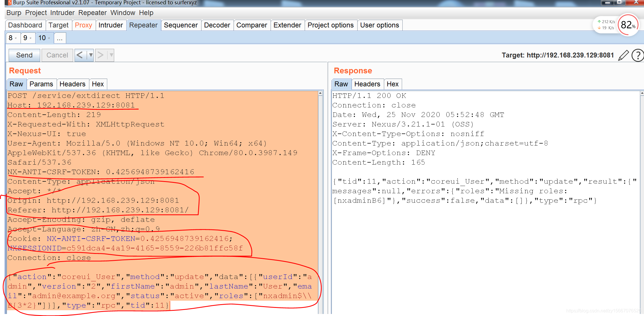Click the NX-ANTI-CSRF-TOKEN header line
The image size is (644, 316).
click(101, 172)
